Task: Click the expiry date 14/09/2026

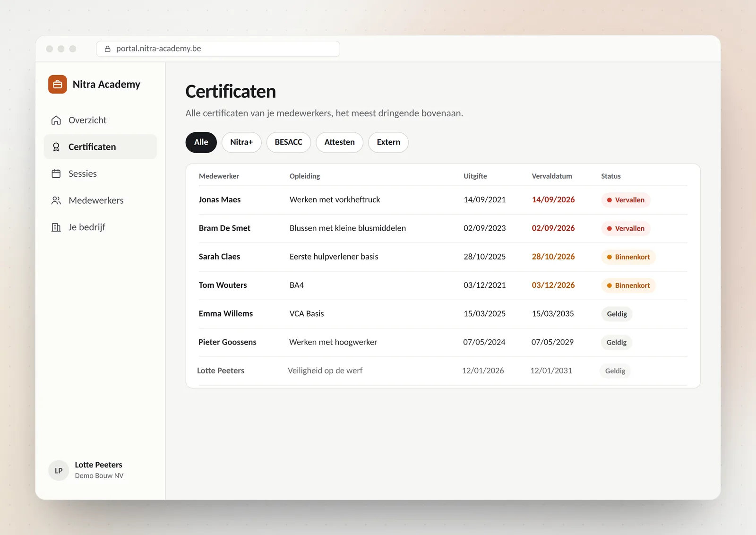Action: click(x=553, y=199)
